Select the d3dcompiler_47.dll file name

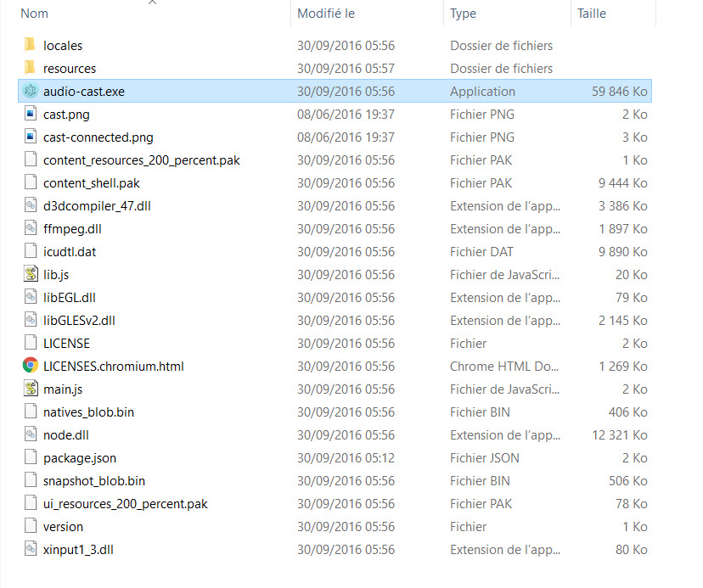click(97, 206)
